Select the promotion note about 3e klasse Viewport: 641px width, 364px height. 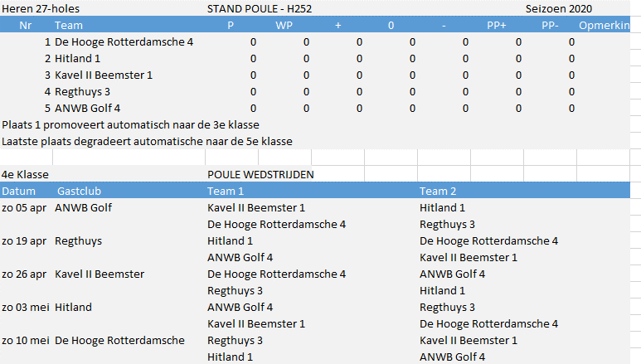(x=130, y=124)
